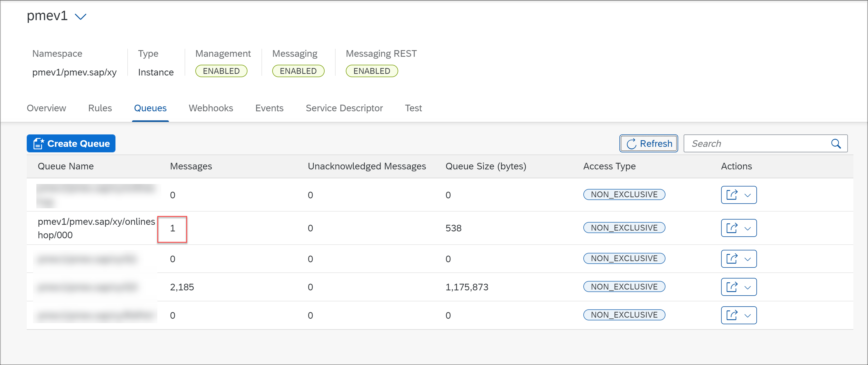Click the Actions column header

point(737,166)
